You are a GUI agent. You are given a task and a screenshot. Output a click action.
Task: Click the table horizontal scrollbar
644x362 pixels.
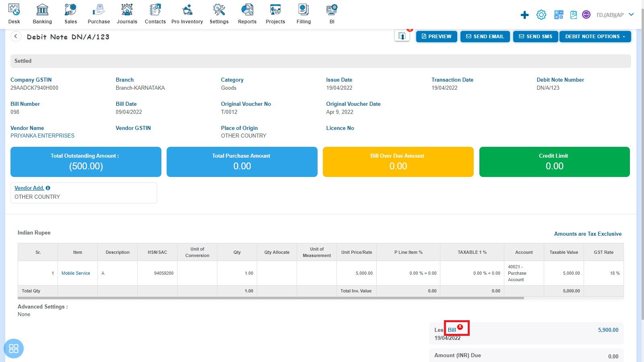click(271, 298)
